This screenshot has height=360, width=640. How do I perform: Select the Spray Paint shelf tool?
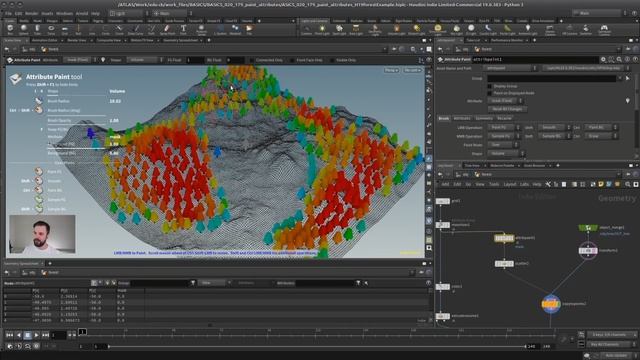(x=167, y=29)
